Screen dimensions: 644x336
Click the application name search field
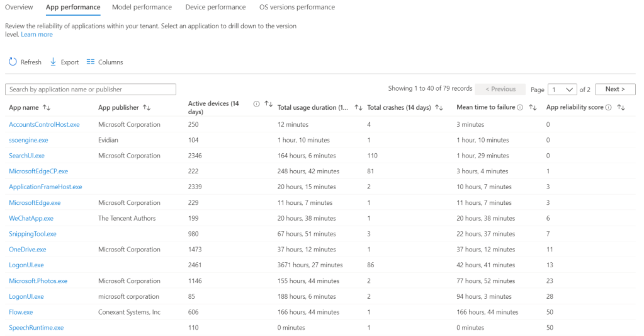coord(91,90)
